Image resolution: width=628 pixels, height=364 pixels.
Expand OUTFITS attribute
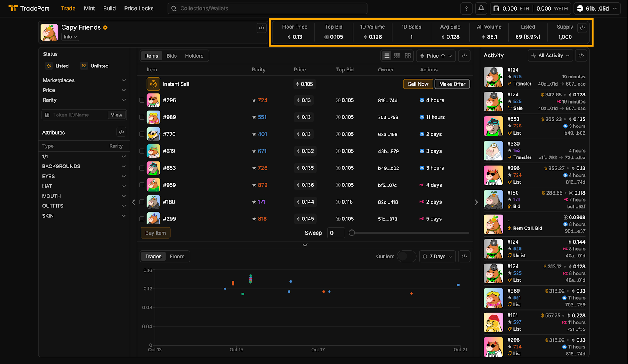coord(84,206)
